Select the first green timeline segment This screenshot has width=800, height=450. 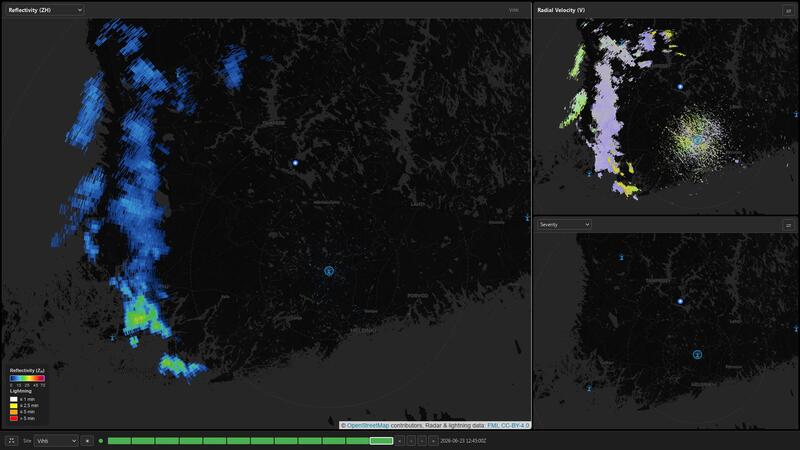119,441
